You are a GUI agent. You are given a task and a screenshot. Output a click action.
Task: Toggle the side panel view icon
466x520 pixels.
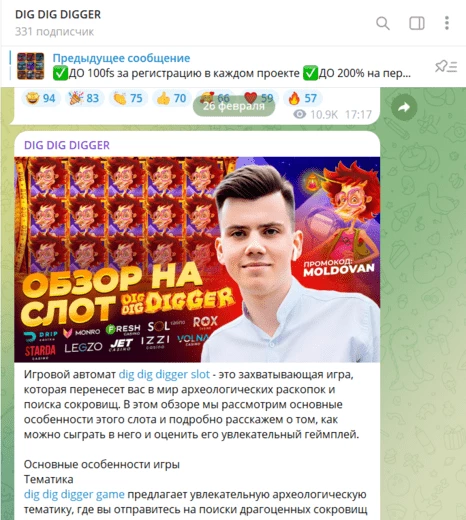pyautogui.click(x=417, y=23)
